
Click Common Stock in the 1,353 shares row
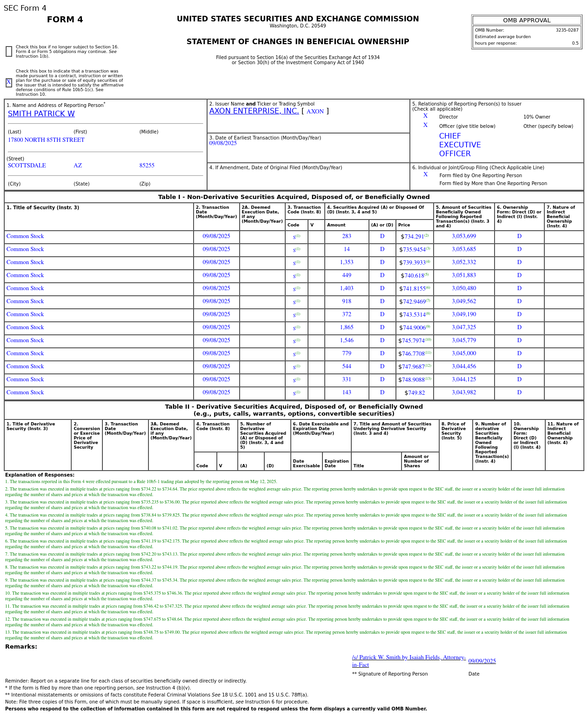click(x=25, y=262)
